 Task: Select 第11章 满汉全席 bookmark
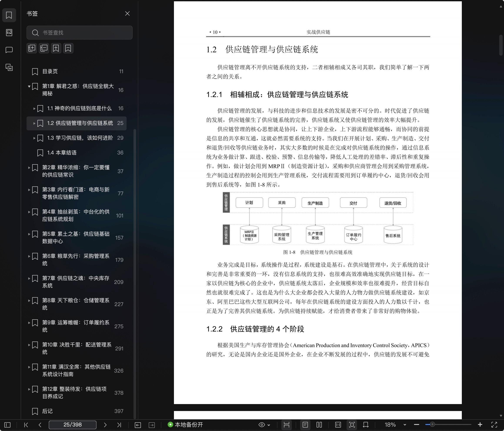76,370
